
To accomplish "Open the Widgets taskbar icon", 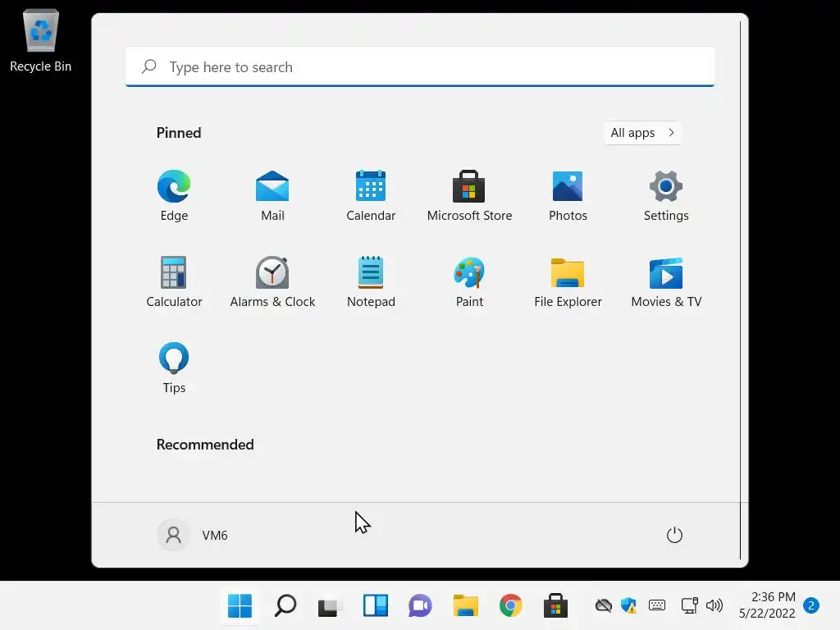I will pos(375,606).
